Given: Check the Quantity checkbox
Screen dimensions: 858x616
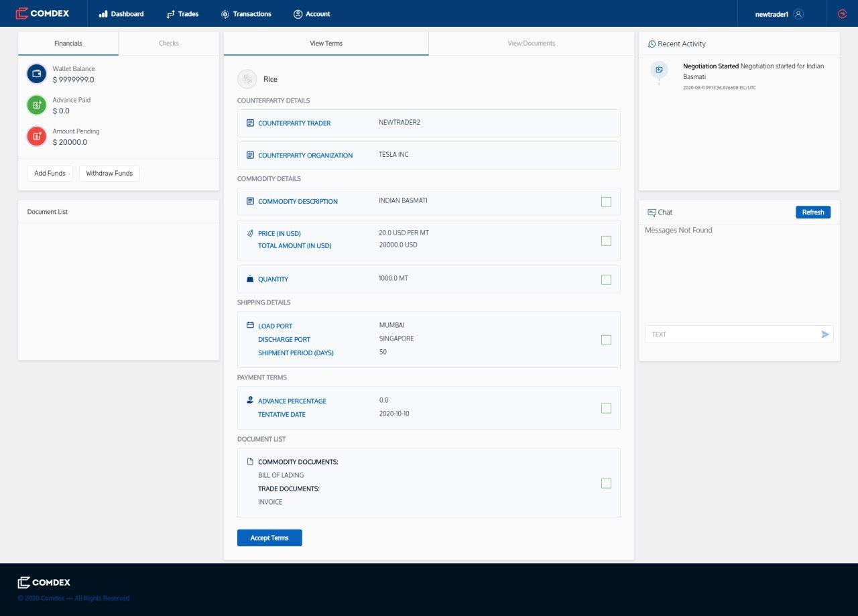Looking at the screenshot, I should tap(606, 280).
